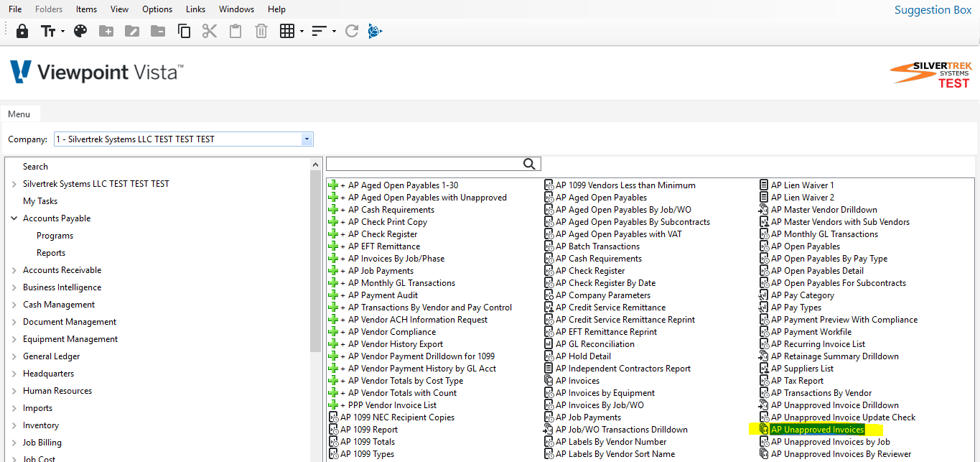Open the grid view dropdown arrow
Image resolution: width=980 pixels, height=462 pixels.
point(302,32)
